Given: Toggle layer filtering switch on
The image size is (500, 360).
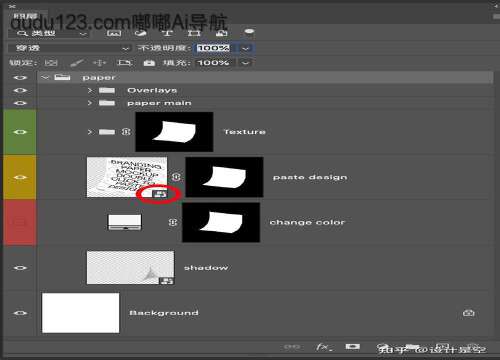Looking at the screenshot, I should (x=249, y=32).
